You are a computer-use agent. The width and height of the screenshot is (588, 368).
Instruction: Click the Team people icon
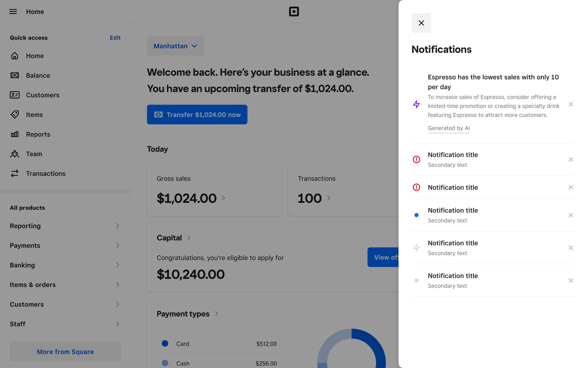pyautogui.click(x=15, y=154)
